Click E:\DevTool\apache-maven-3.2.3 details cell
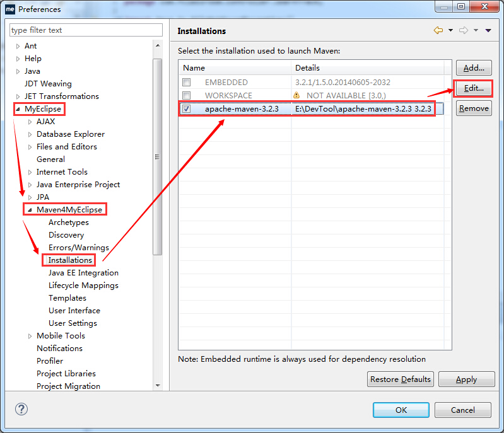 point(363,109)
